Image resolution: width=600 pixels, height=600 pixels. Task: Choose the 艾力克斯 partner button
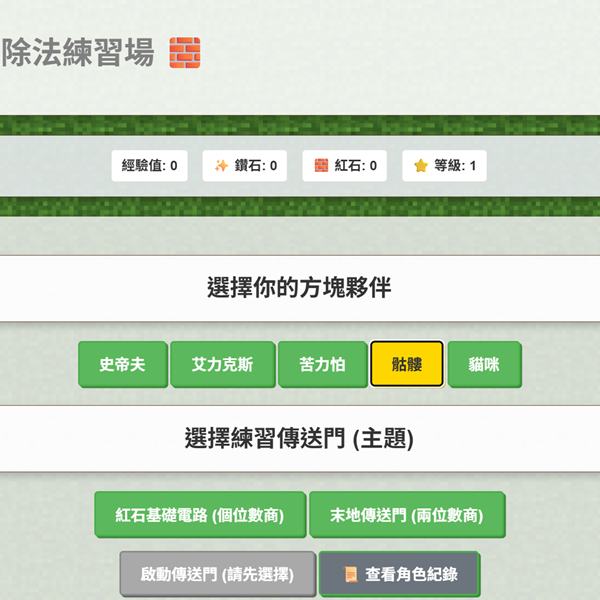222,364
